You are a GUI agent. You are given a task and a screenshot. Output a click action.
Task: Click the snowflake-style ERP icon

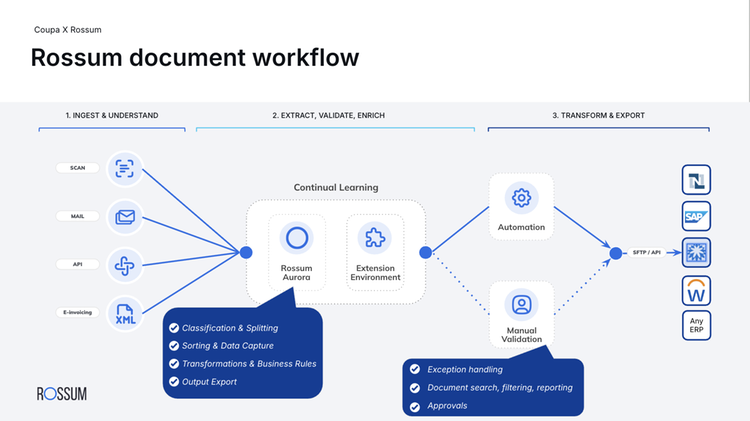pyautogui.click(x=696, y=253)
